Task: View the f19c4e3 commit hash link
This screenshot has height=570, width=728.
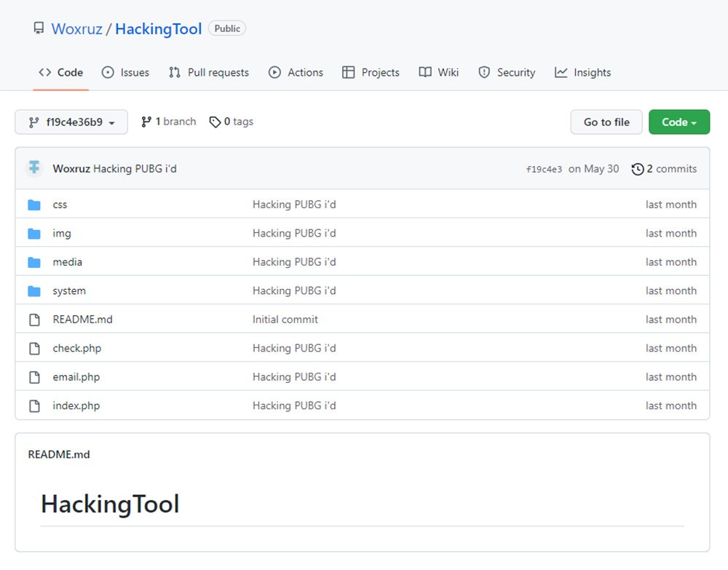Action: [544, 169]
